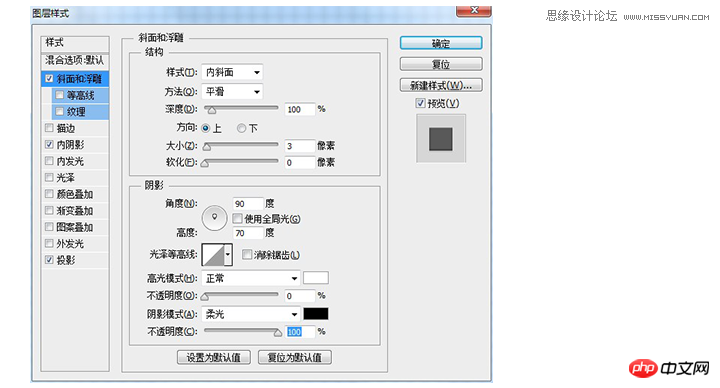Click the style preview thumbnail square

click(x=441, y=139)
